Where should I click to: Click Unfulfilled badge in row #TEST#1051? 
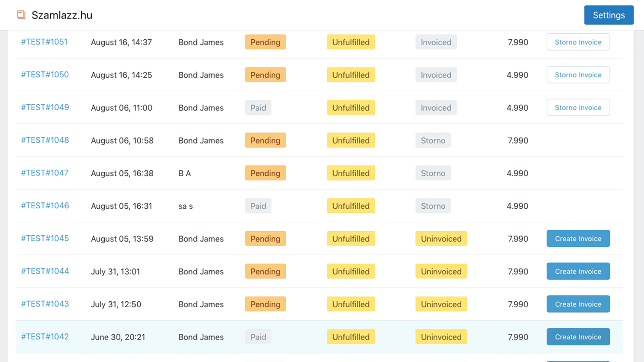coord(351,42)
